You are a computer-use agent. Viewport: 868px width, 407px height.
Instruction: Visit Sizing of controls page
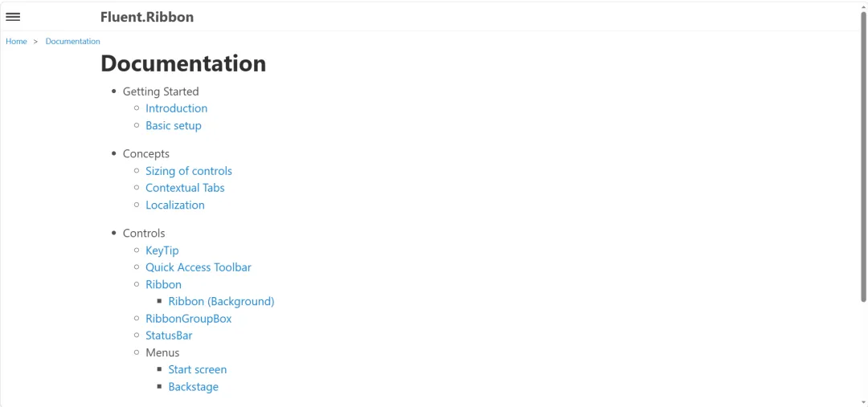(x=189, y=171)
